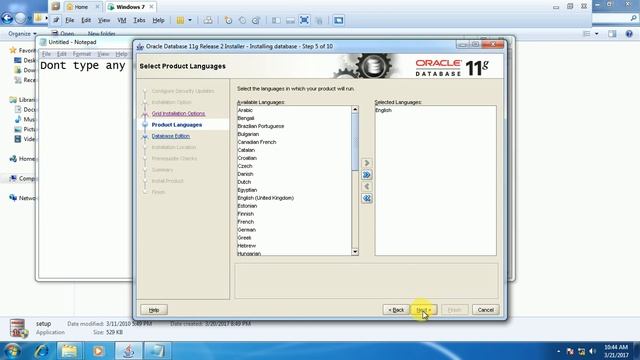Click the Explorer search magnifier icon

tap(633, 18)
